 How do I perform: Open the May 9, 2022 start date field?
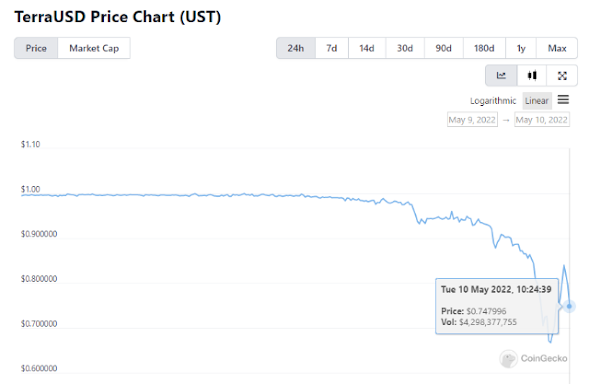tap(472, 120)
